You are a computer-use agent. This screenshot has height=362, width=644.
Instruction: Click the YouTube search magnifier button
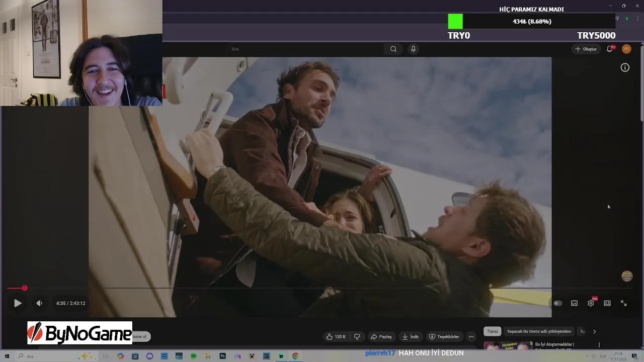[393, 49]
